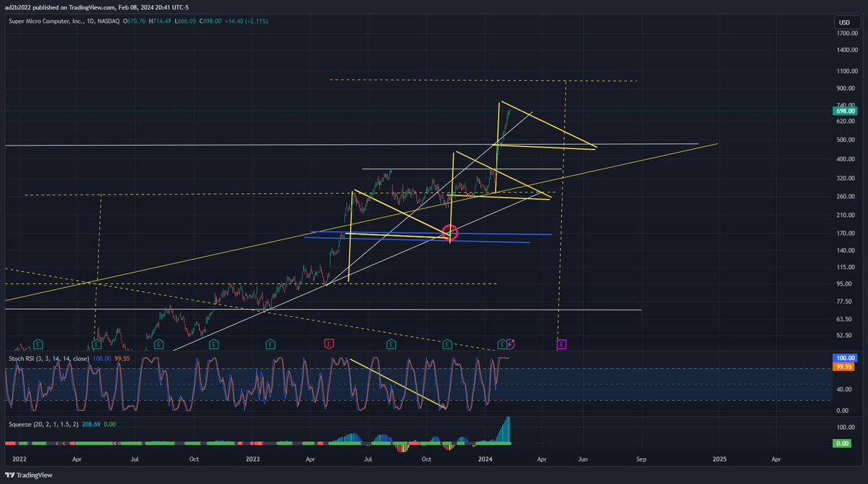Click the 77.50 price axis label
868x484 pixels.
[x=844, y=301]
